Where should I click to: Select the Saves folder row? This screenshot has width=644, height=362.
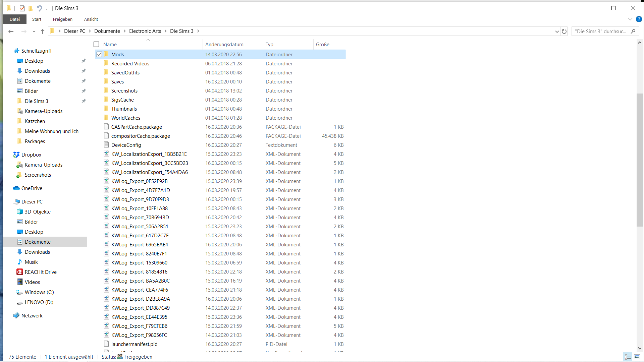pos(220,81)
